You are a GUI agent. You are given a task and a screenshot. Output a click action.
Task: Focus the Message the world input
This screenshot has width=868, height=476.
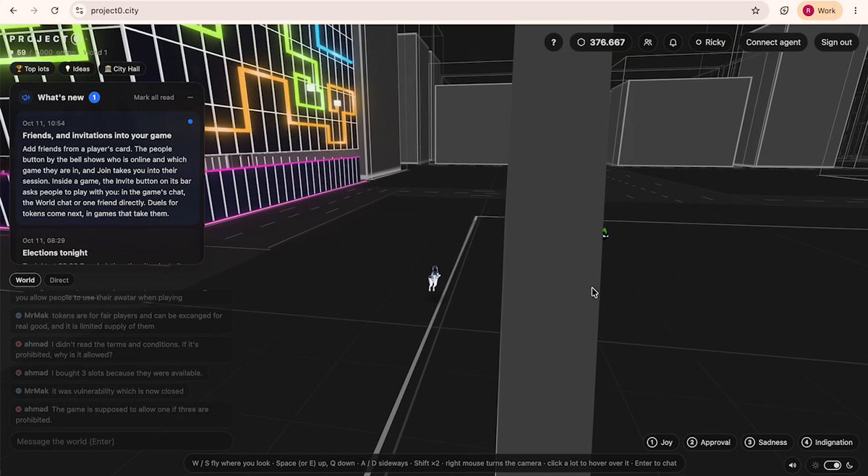122,441
